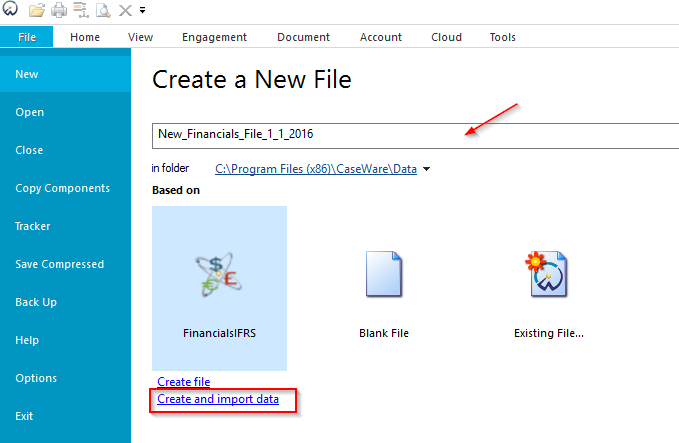Click the new file name input field
Viewport: 679px width, 443px height.
[x=415, y=136]
